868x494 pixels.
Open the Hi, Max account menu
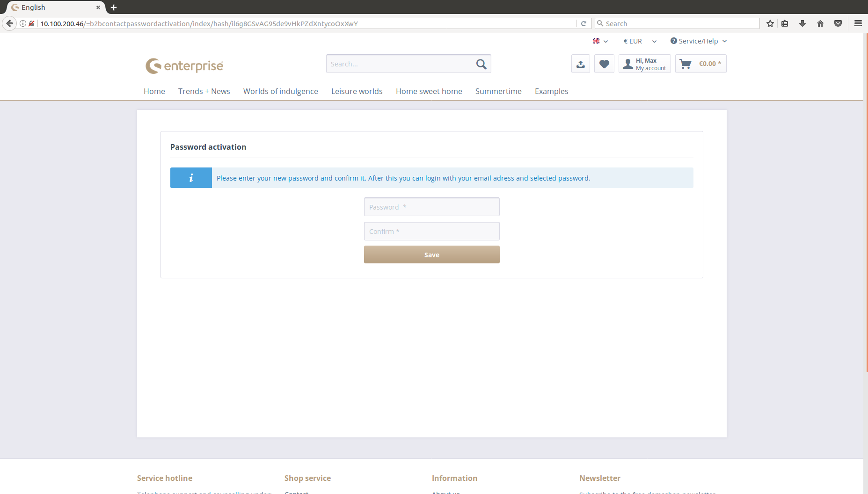645,64
